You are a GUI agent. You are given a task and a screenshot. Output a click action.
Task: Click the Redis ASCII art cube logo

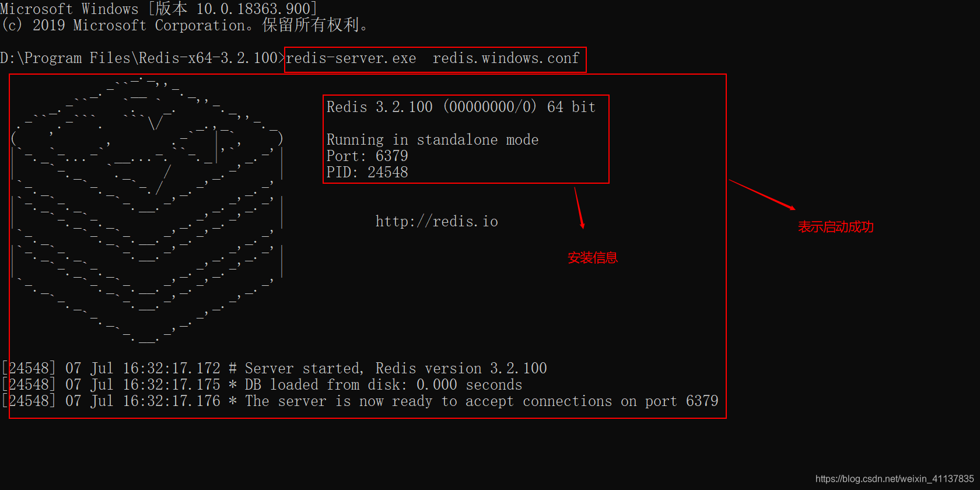[147, 210]
